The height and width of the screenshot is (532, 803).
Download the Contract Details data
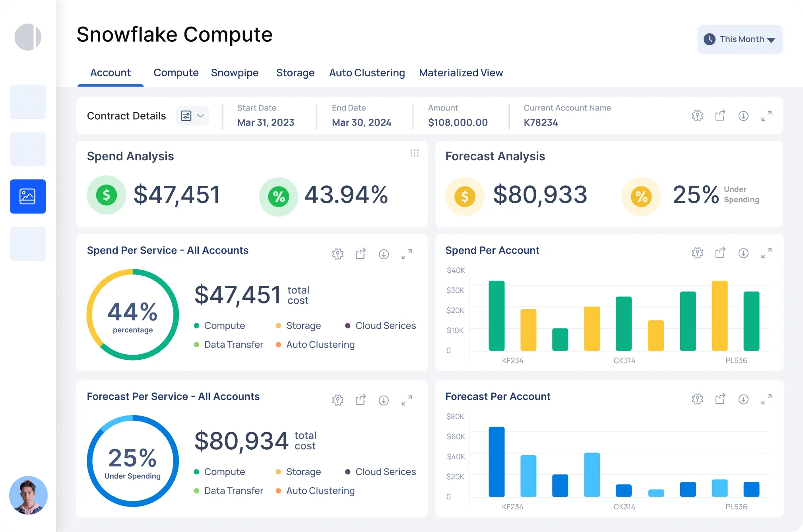[x=743, y=116]
